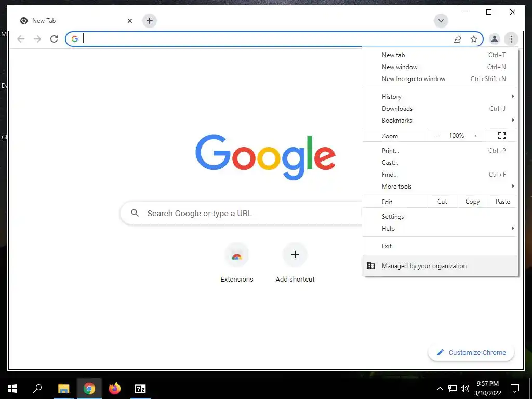The height and width of the screenshot is (399, 532).
Task: Expand the History submenu
Action: (440, 97)
